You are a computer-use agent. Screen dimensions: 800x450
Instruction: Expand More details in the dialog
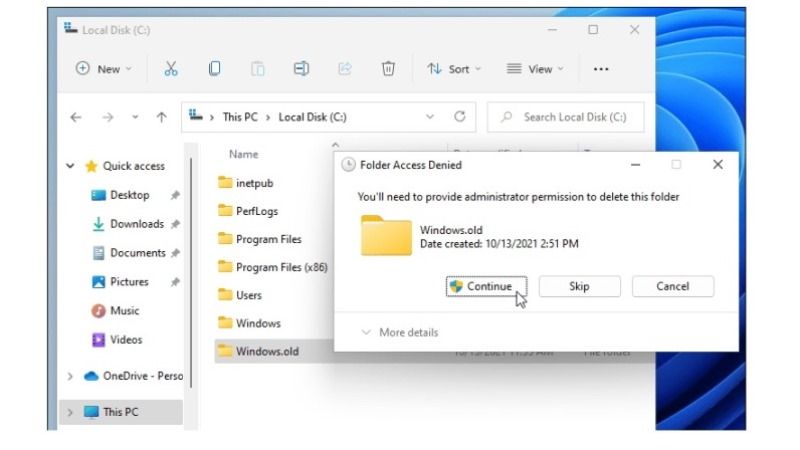(x=399, y=333)
